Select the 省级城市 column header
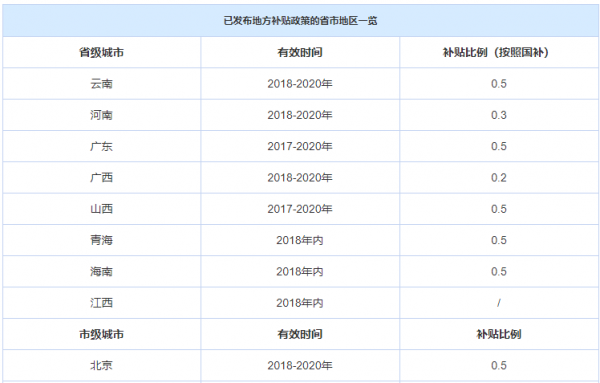 (101, 52)
